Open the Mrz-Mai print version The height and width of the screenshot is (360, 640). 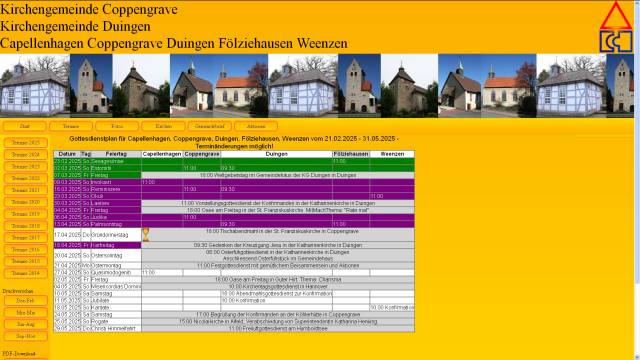pos(26,312)
